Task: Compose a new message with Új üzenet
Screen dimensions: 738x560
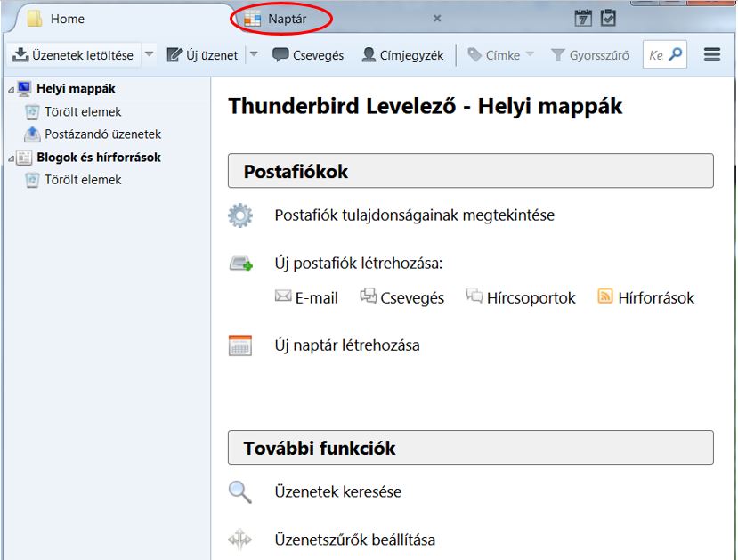Action: click(203, 55)
